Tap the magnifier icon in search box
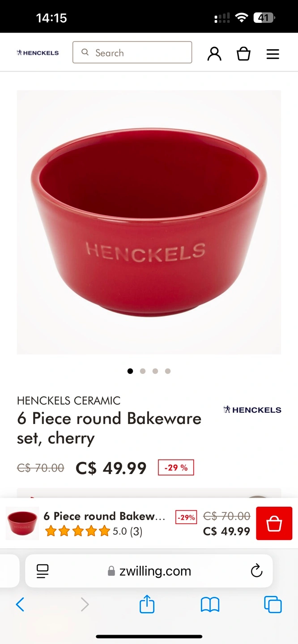The width and height of the screenshot is (298, 644). [x=85, y=52]
